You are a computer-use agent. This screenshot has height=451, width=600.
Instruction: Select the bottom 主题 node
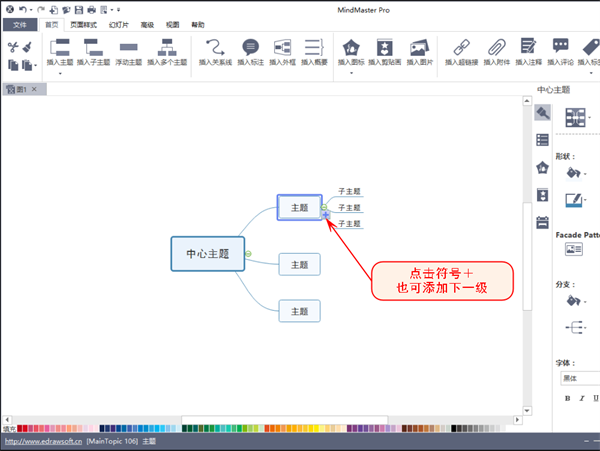[299, 311]
